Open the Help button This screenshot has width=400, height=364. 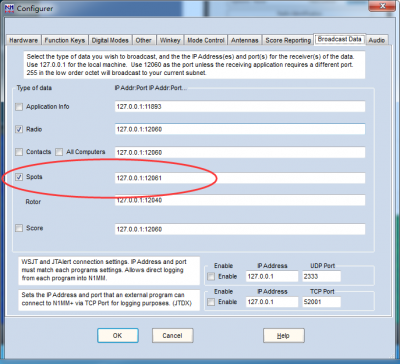click(x=284, y=336)
